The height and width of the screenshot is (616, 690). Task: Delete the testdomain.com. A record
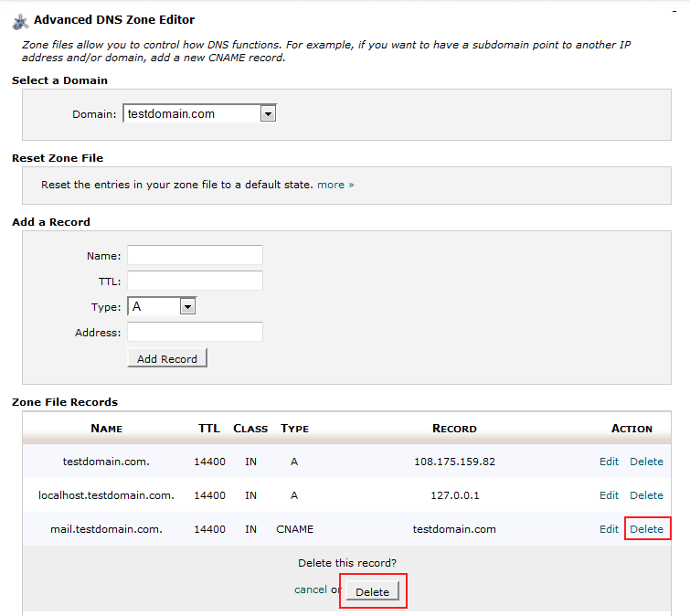(x=646, y=462)
